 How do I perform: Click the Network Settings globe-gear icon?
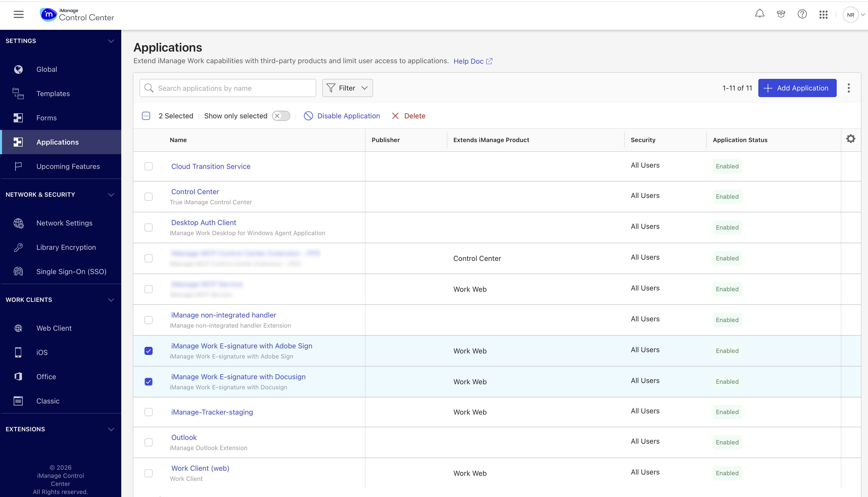[x=18, y=223]
